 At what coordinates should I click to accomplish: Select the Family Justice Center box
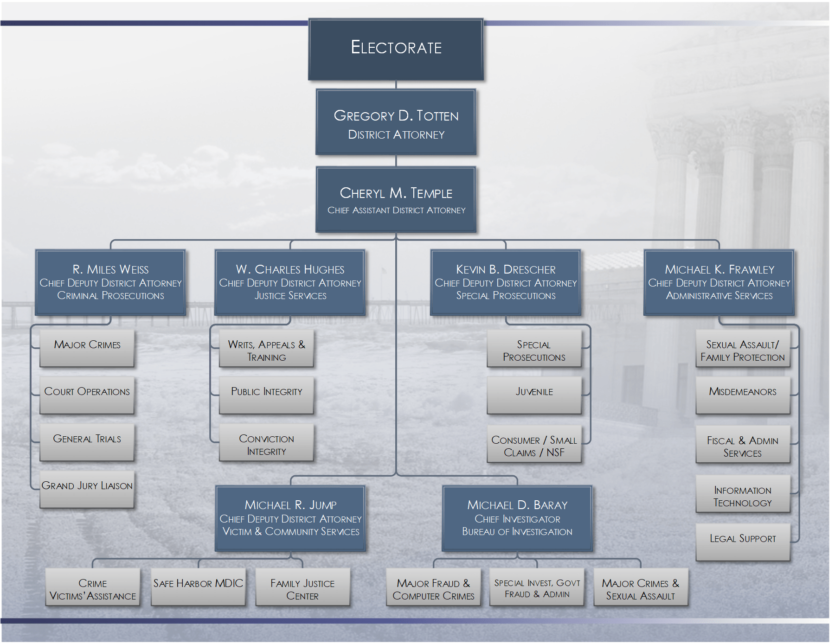click(x=302, y=587)
